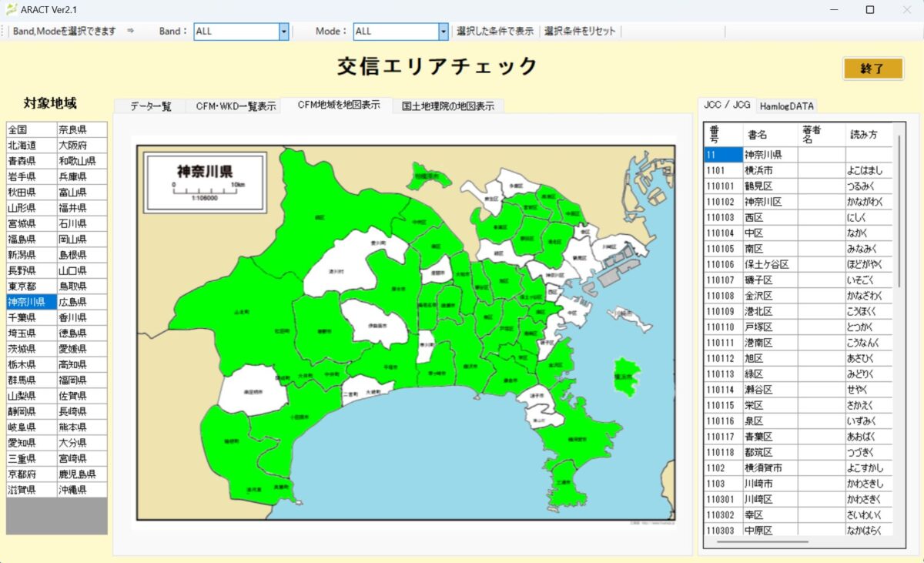Switch to the データ一覧 tab
The width and height of the screenshot is (924, 563).
coord(150,106)
